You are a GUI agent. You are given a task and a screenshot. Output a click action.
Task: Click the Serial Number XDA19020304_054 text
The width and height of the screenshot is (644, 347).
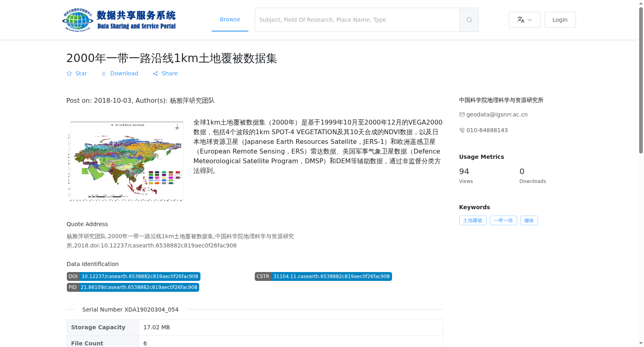point(130,310)
